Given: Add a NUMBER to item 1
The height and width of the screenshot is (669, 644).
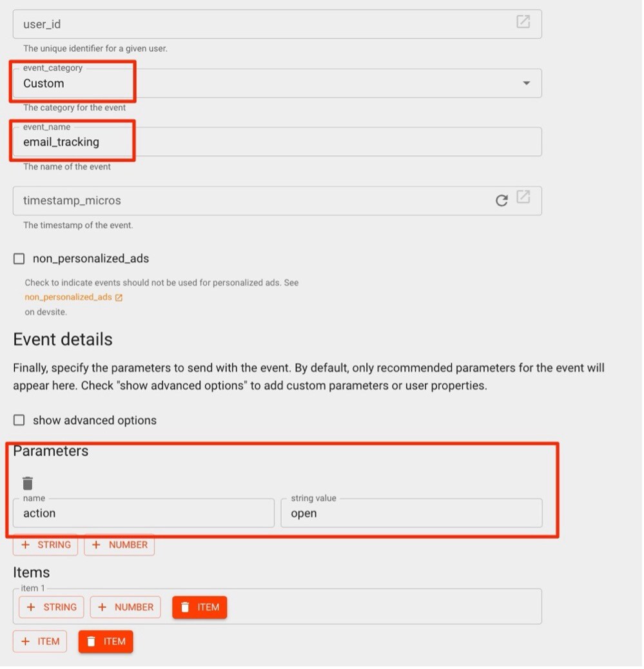Looking at the screenshot, I should tap(125, 607).
